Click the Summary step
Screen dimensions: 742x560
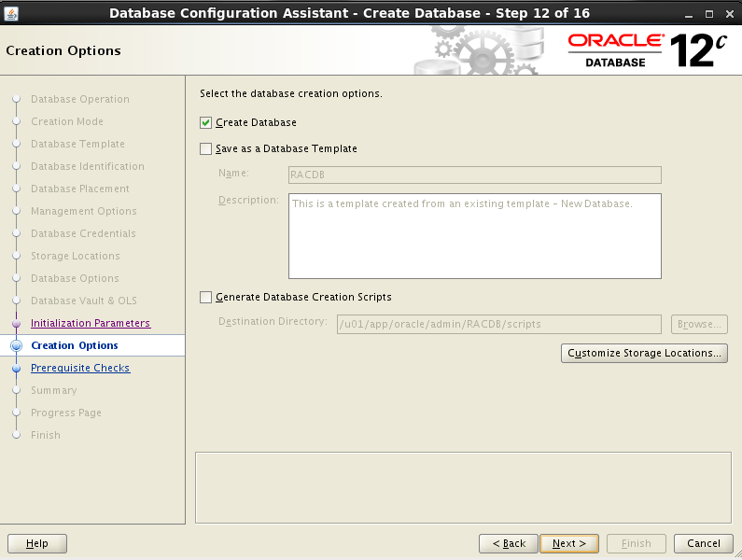[x=53, y=390]
